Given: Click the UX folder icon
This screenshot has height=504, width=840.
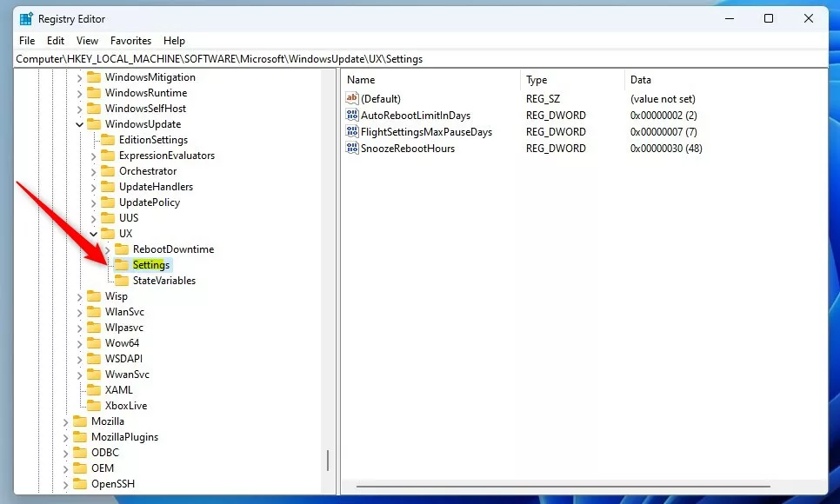Looking at the screenshot, I should tap(108, 234).
